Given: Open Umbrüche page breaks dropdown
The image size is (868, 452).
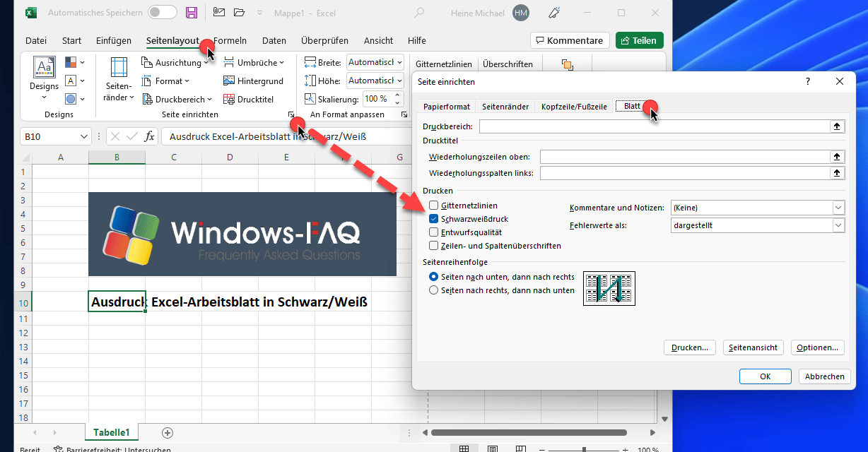Looking at the screenshot, I should tap(254, 63).
